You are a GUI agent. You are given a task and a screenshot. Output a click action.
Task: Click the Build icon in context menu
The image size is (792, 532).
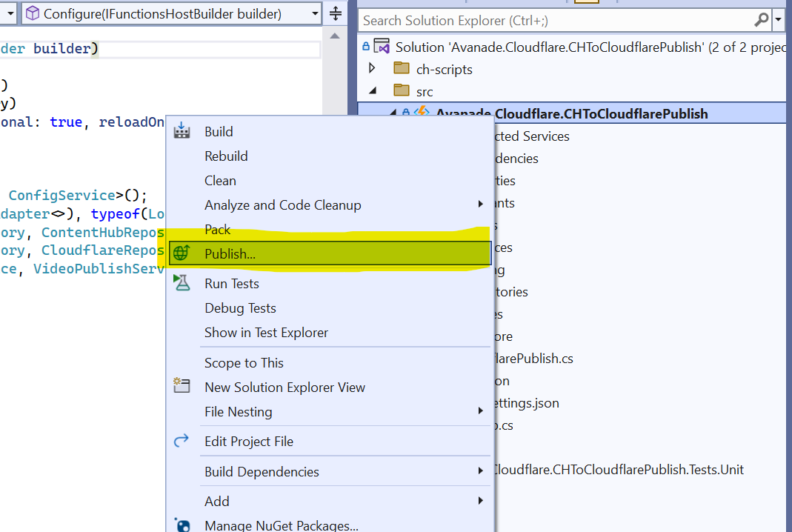182,132
